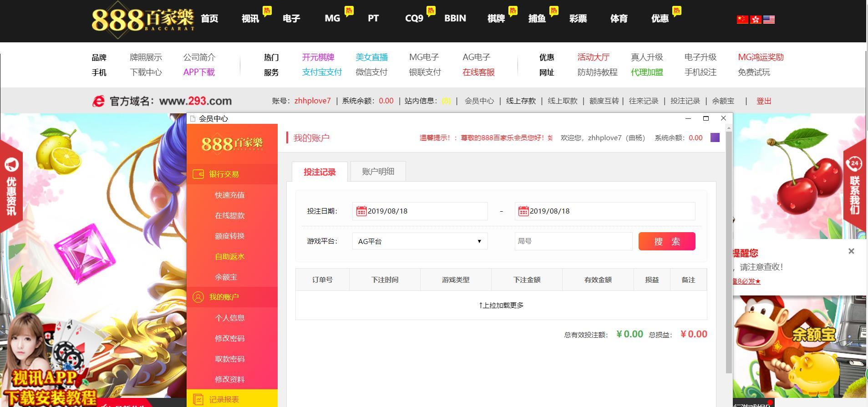868x407 pixels.
Task: Select 额度转换 in sidebar
Action: 229,236
